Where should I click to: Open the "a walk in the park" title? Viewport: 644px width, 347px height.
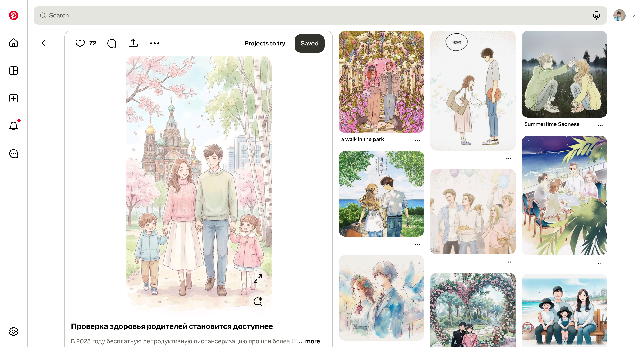coord(362,139)
